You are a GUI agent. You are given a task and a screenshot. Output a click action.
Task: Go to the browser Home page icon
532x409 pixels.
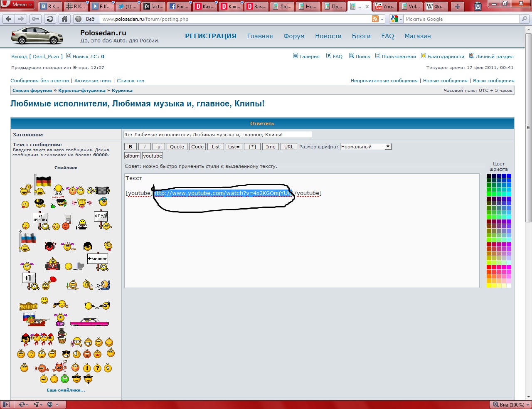[64, 19]
